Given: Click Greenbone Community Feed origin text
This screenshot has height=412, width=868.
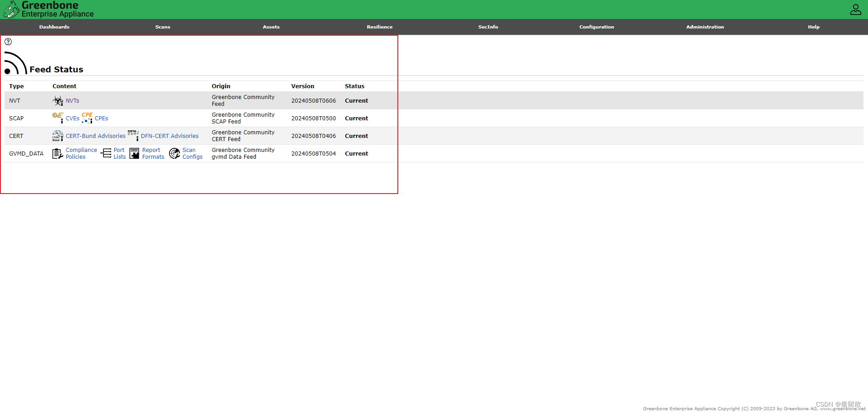Looking at the screenshot, I should (243, 100).
